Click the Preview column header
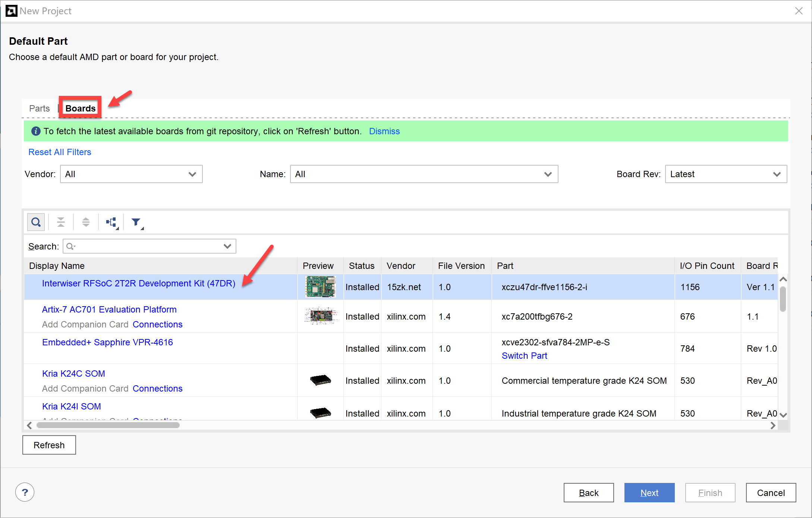 (320, 266)
